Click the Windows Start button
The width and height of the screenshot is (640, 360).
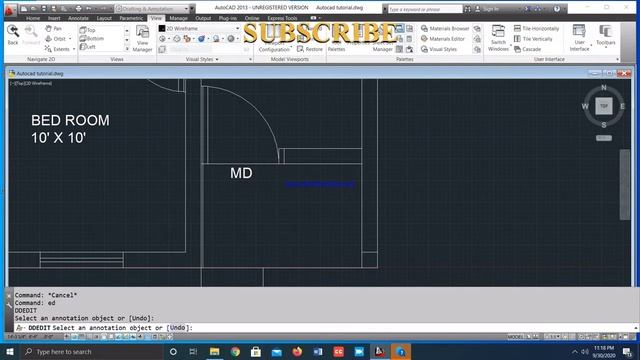tap(10, 351)
